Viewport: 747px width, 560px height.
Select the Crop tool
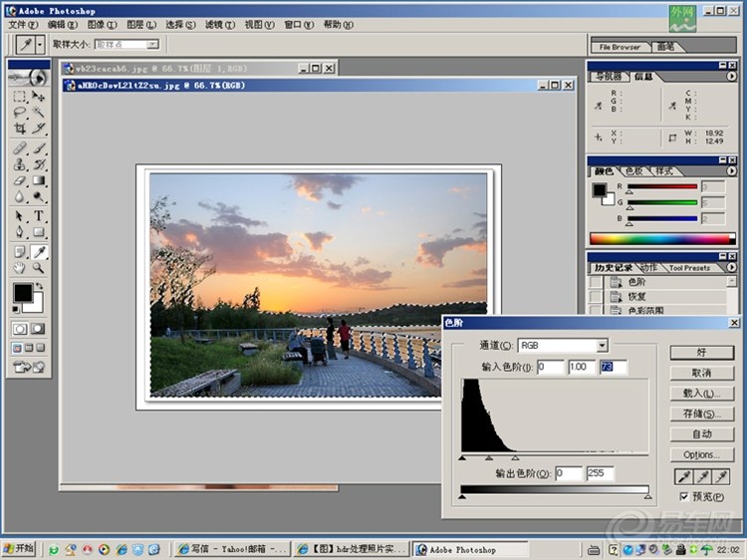click(20, 129)
